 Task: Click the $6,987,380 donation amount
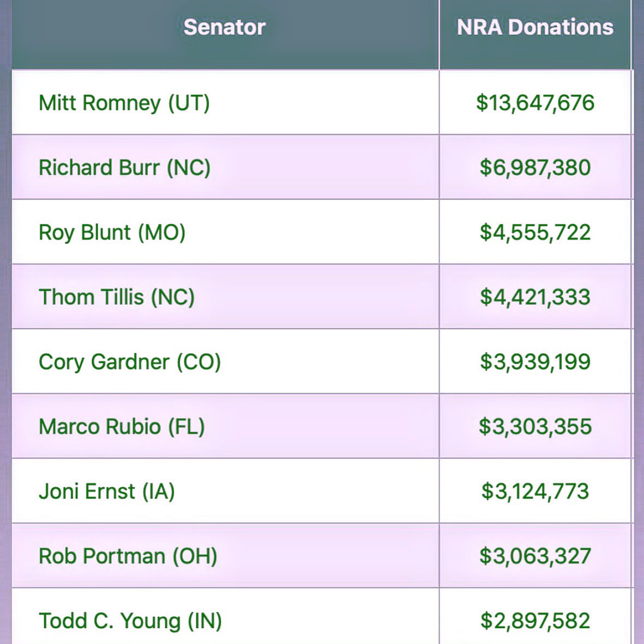point(535,168)
